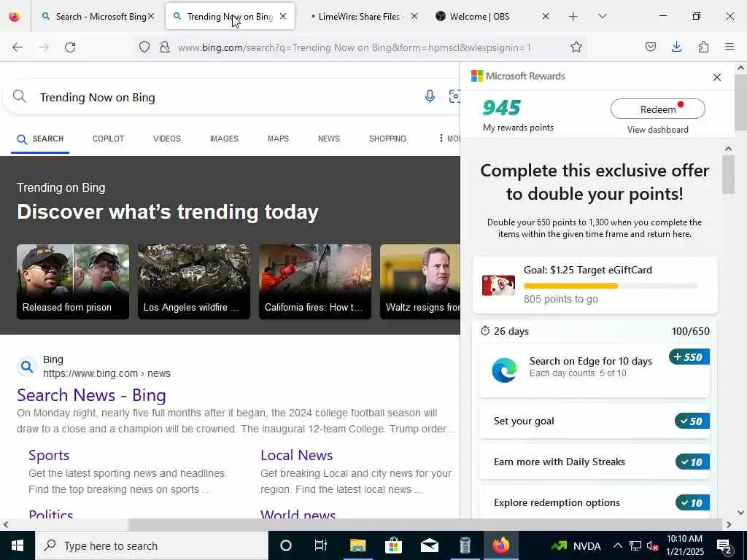Viewport: 747px width, 560px height.
Task: Select the IMAGES search tab
Action: pyautogui.click(x=224, y=139)
